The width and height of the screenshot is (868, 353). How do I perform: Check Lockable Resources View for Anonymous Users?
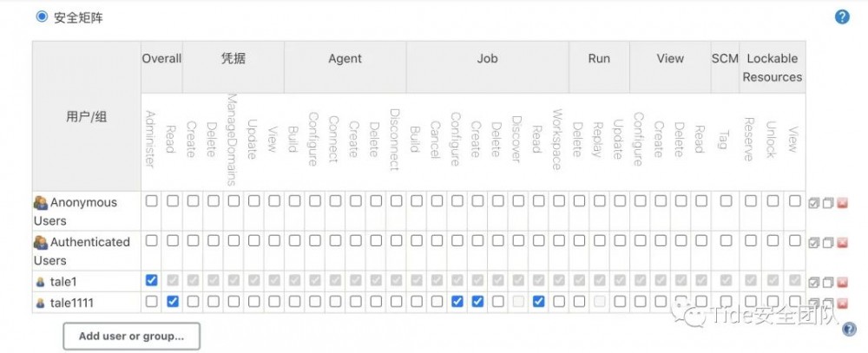[794, 201]
